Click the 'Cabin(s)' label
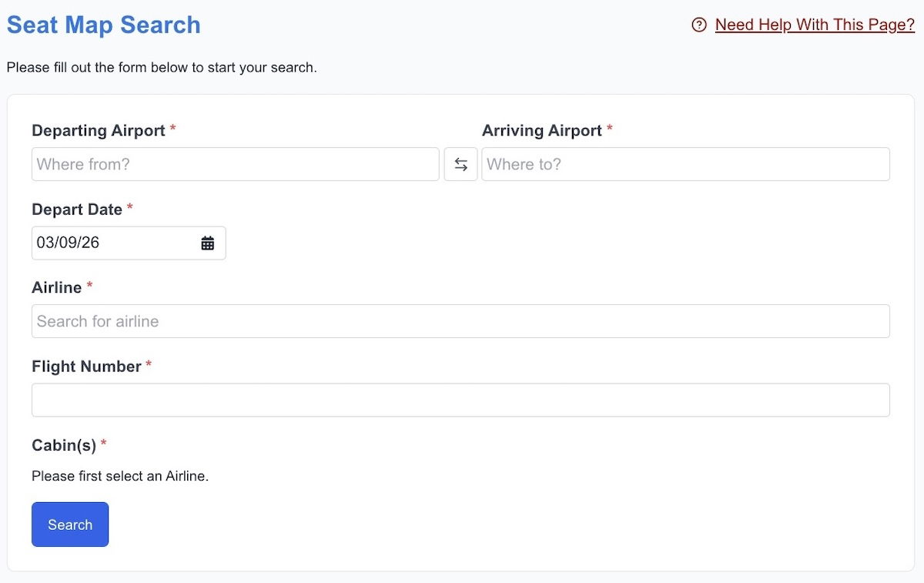Viewport: 924px width, 583px height. point(64,445)
